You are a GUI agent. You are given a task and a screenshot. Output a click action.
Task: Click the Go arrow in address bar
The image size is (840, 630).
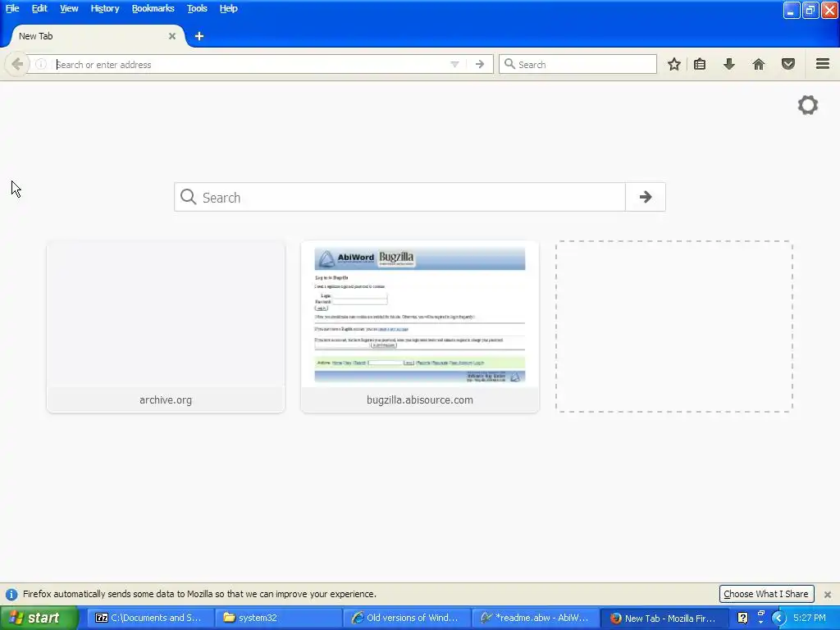coord(480,64)
